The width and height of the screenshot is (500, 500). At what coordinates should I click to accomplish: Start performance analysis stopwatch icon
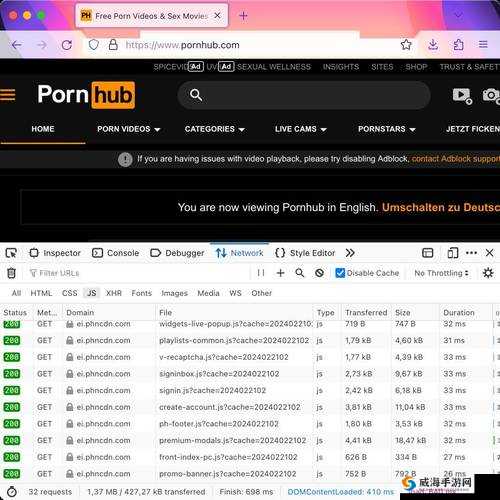(12, 492)
